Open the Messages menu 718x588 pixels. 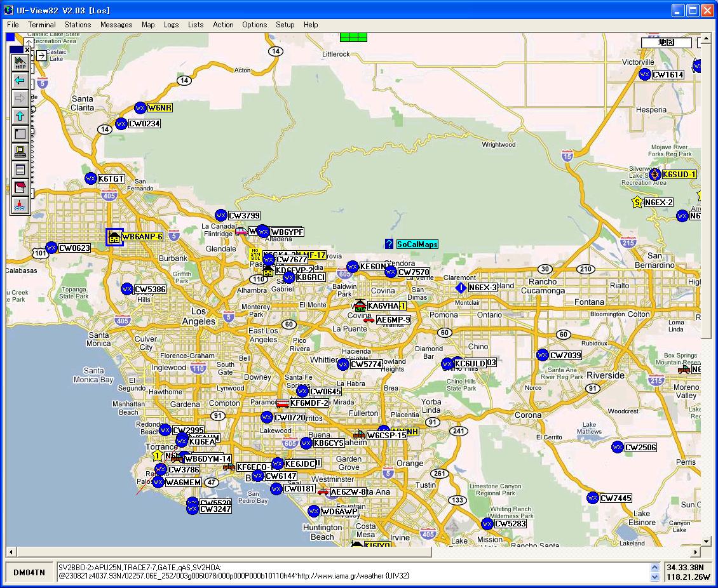pos(116,25)
